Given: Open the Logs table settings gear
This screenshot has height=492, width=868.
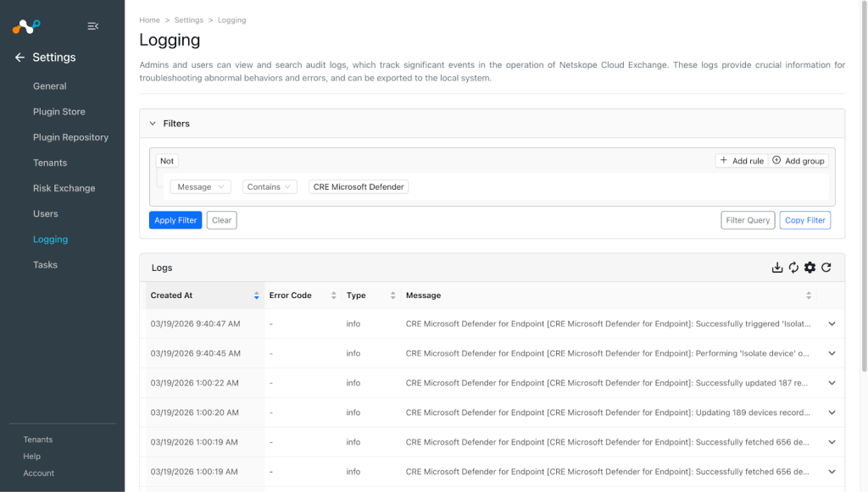Looking at the screenshot, I should point(810,268).
